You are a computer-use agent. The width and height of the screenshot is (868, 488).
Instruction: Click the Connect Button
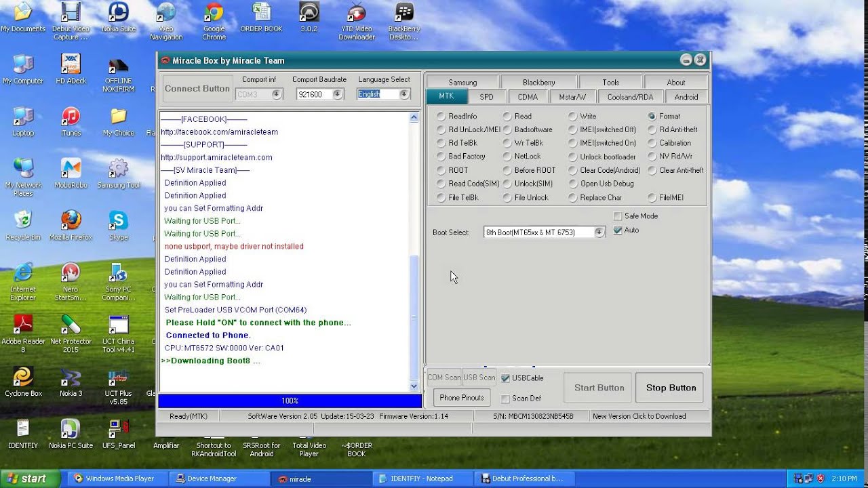tap(197, 88)
